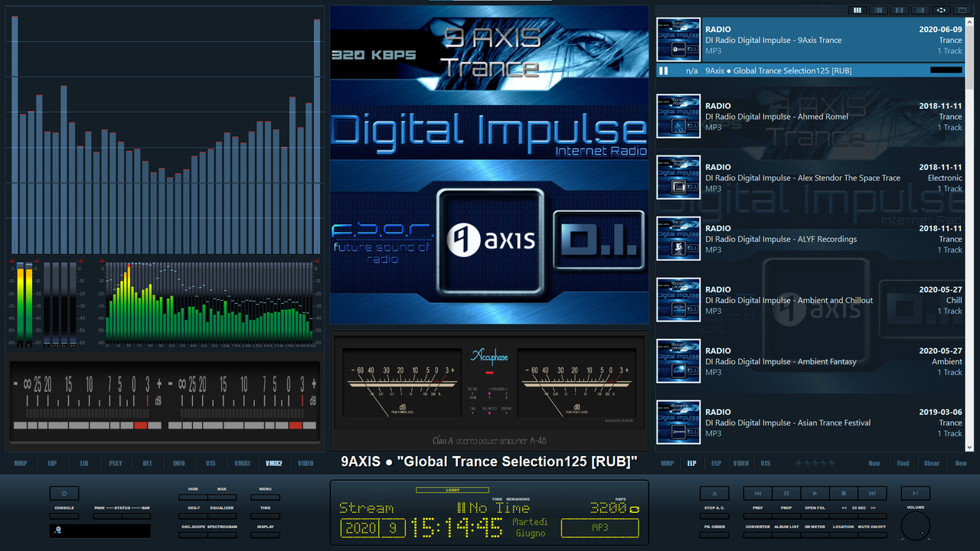Screen dimensions: 980x551
Task: Start playback with the play button
Action: (x=815, y=494)
